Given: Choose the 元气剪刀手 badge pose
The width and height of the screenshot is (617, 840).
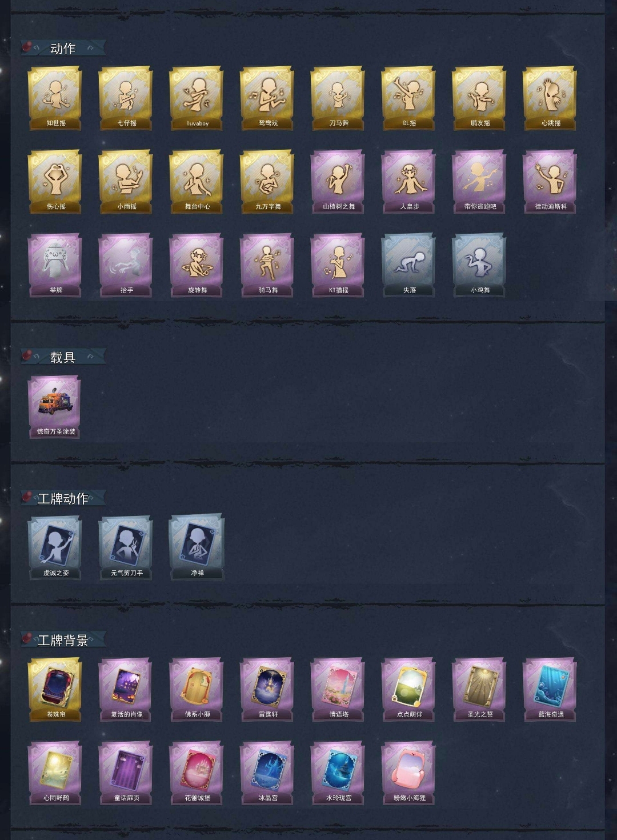Looking at the screenshot, I should pos(126,548).
